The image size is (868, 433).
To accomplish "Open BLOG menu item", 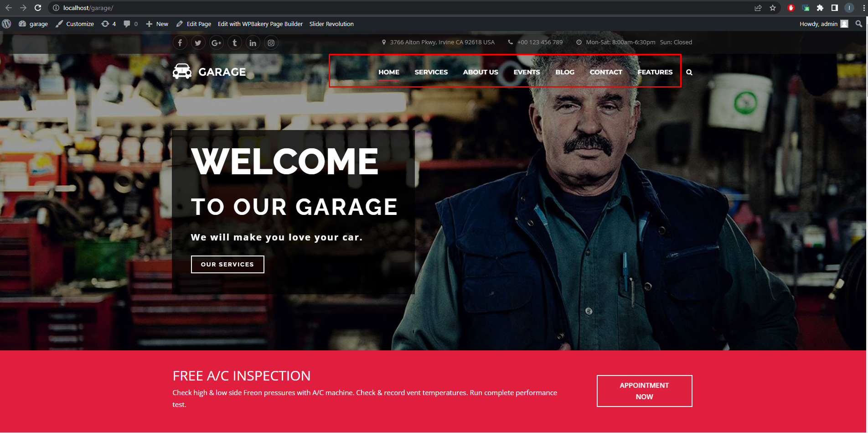I will tap(565, 72).
